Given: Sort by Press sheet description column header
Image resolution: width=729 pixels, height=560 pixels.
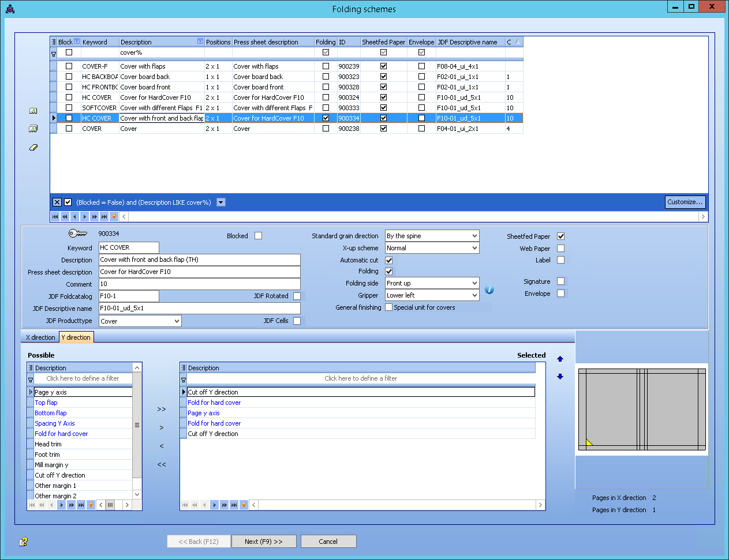Looking at the screenshot, I should pyautogui.click(x=273, y=42).
